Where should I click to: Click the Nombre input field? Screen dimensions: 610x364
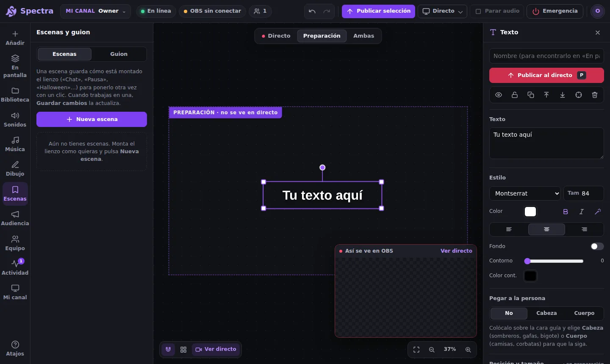coord(546,56)
